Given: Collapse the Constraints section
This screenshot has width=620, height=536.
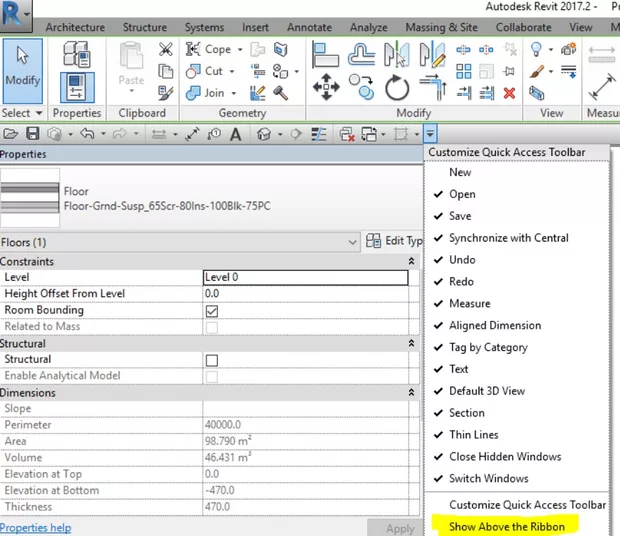Looking at the screenshot, I should pyautogui.click(x=412, y=262).
